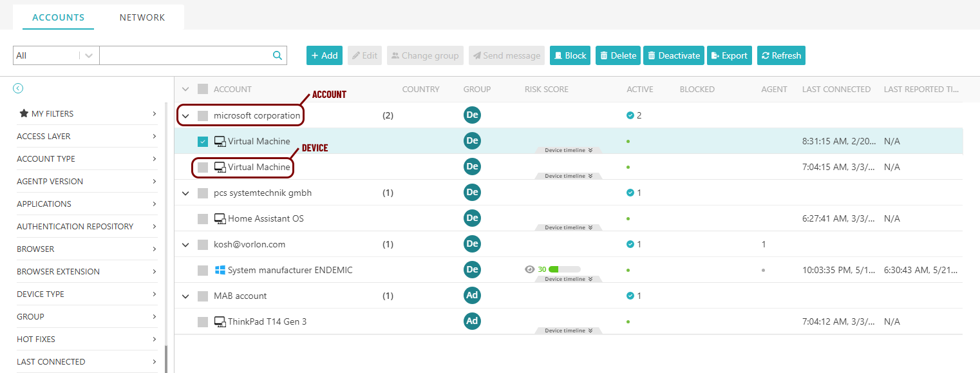Collapse the kosh@vorlon.com account row
The height and width of the screenshot is (373, 980).
[x=185, y=244]
